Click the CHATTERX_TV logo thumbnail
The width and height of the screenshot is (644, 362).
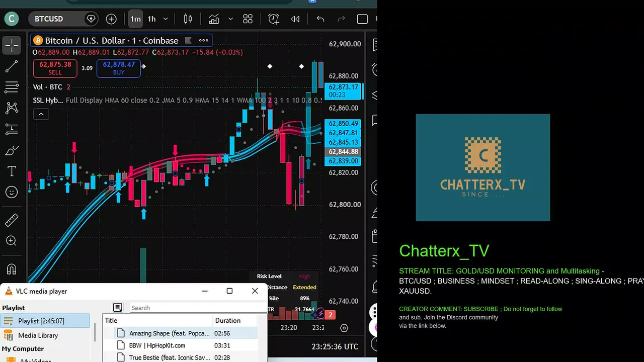coord(482,167)
